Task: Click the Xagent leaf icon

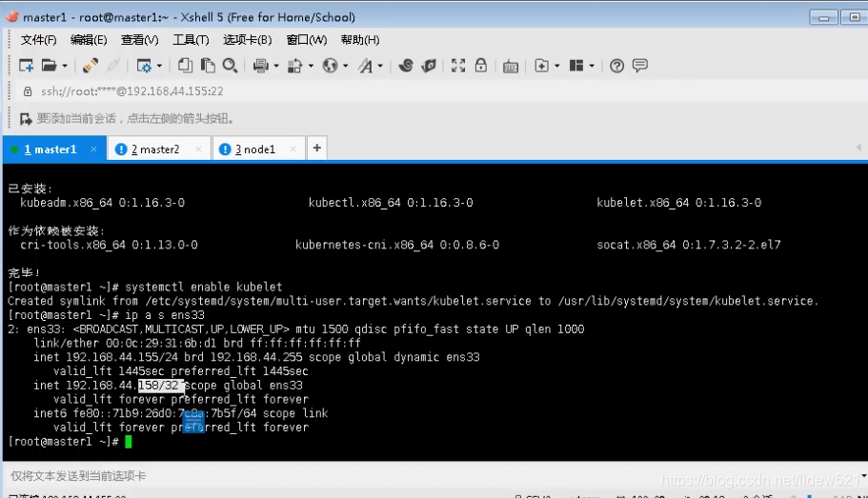Action: tap(429, 66)
